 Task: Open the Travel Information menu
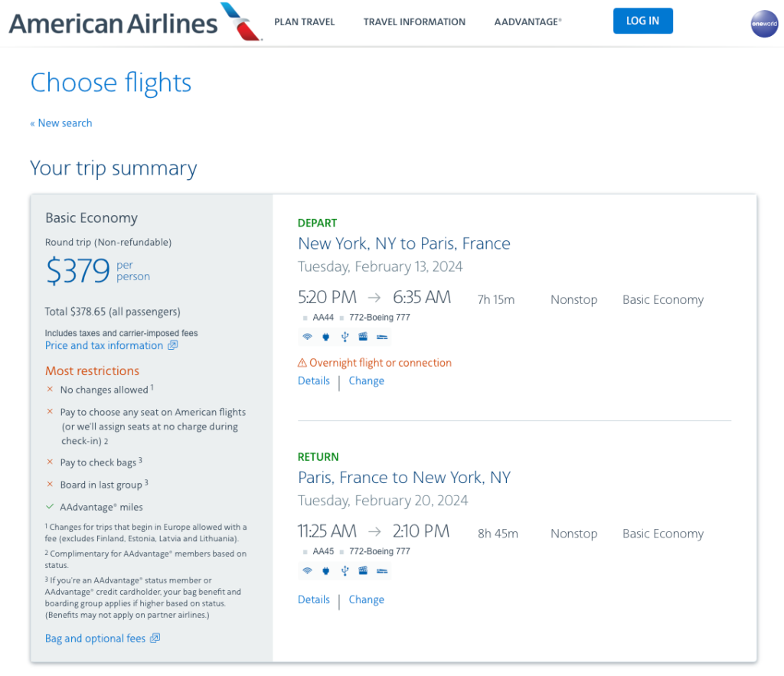414,22
